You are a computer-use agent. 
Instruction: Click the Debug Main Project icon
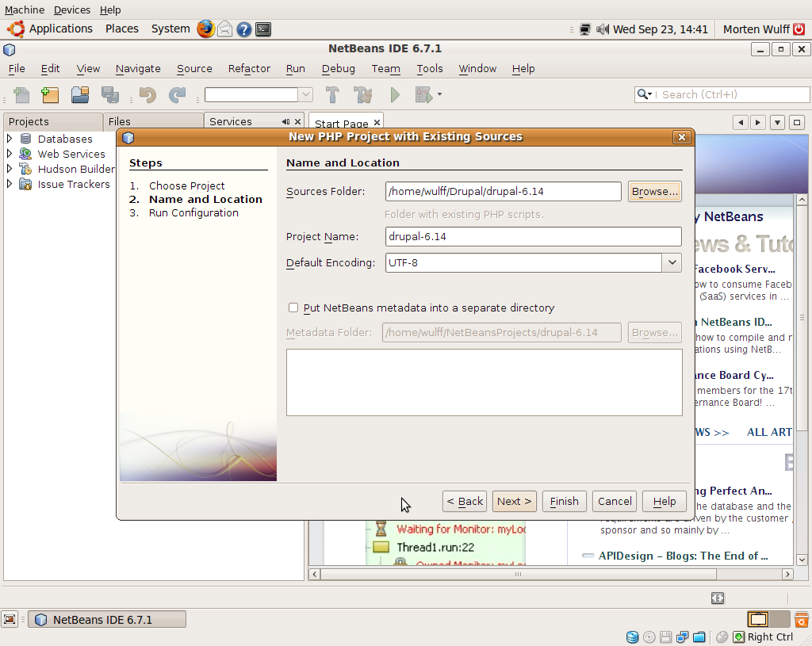pos(423,95)
